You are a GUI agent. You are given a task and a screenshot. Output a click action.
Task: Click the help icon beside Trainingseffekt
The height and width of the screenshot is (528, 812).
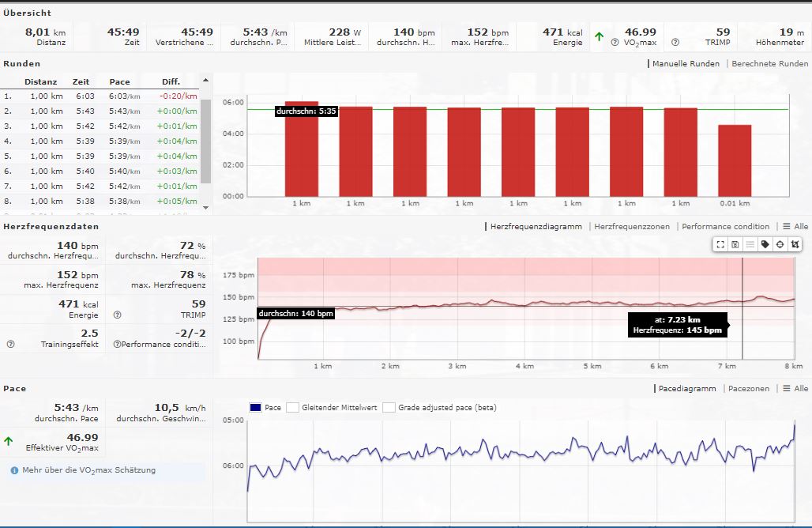(10, 344)
